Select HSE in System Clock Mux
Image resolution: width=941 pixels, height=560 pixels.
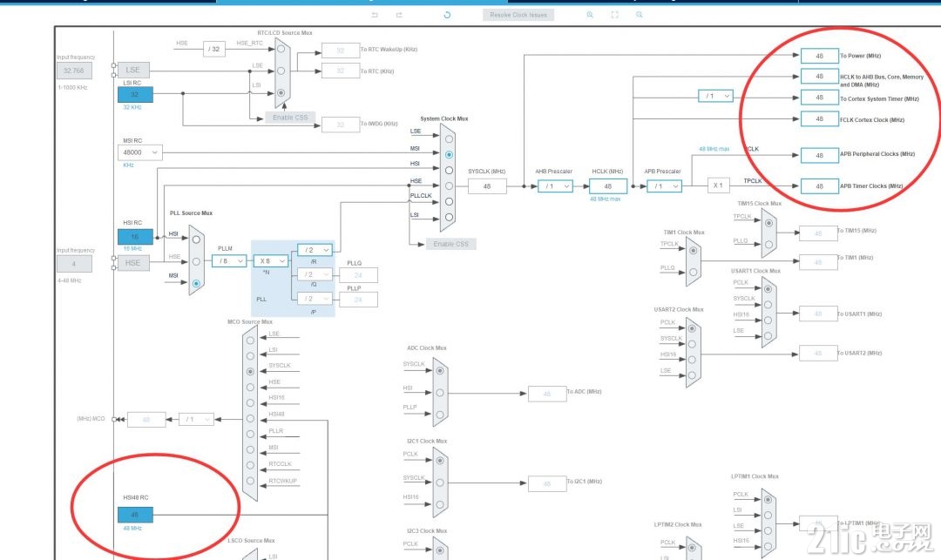(449, 186)
